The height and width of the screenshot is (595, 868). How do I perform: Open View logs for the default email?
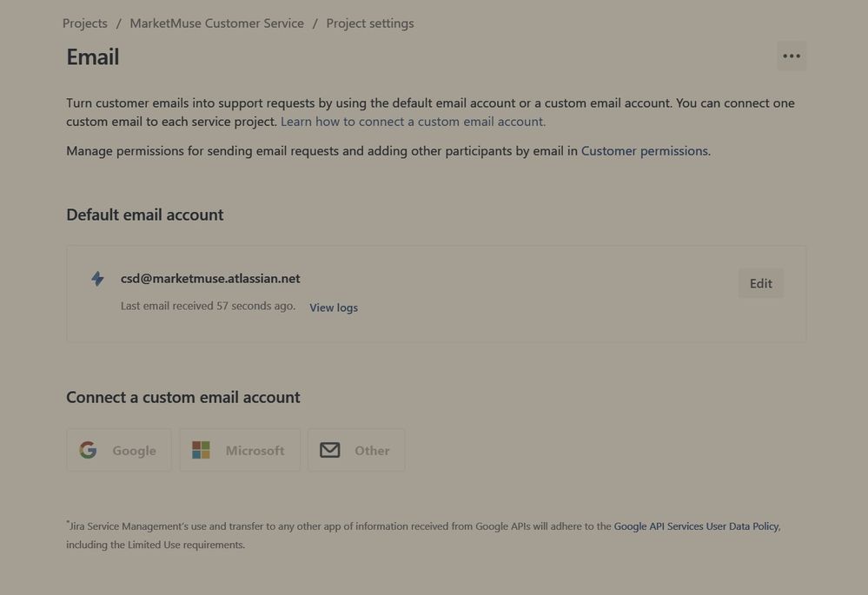[x=334, y=307]
